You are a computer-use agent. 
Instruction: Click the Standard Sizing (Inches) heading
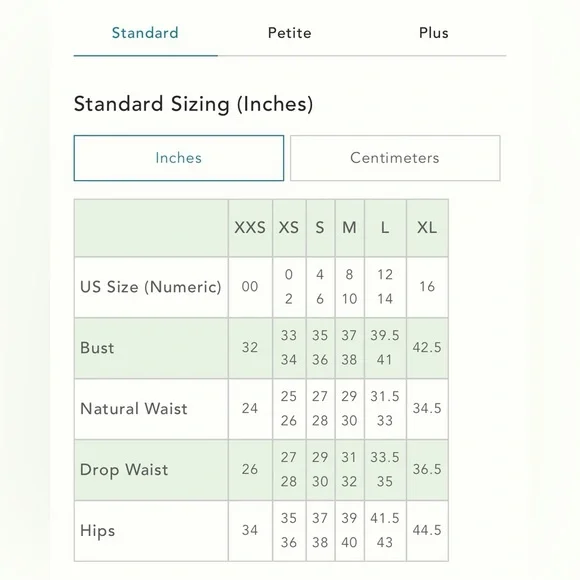[x=193, y=104]
